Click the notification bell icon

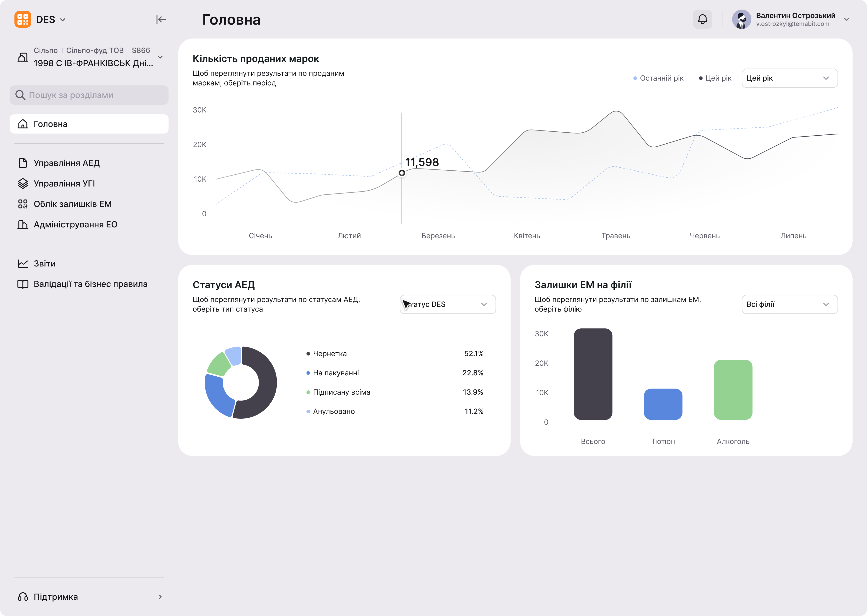coord(702,19)
